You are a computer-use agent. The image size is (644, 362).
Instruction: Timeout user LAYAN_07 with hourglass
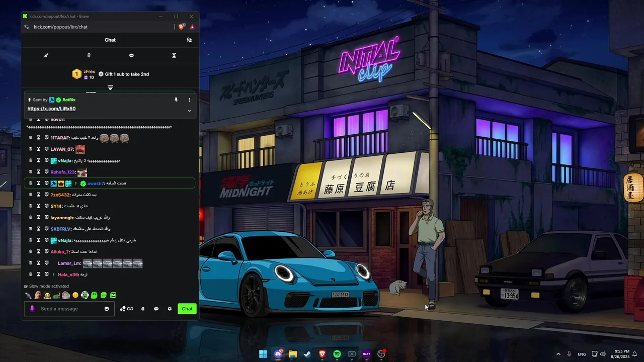[x=38, y=149]
